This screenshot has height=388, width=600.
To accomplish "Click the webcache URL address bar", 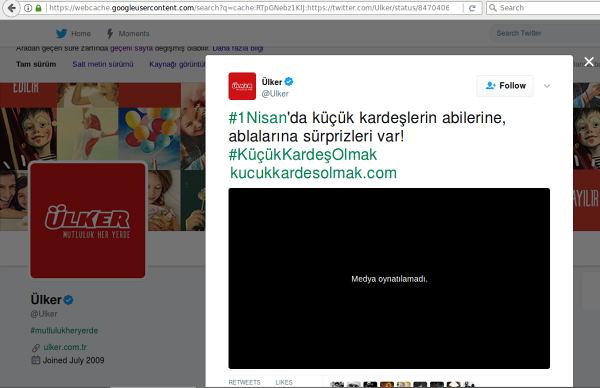I will tap(249, 8).
